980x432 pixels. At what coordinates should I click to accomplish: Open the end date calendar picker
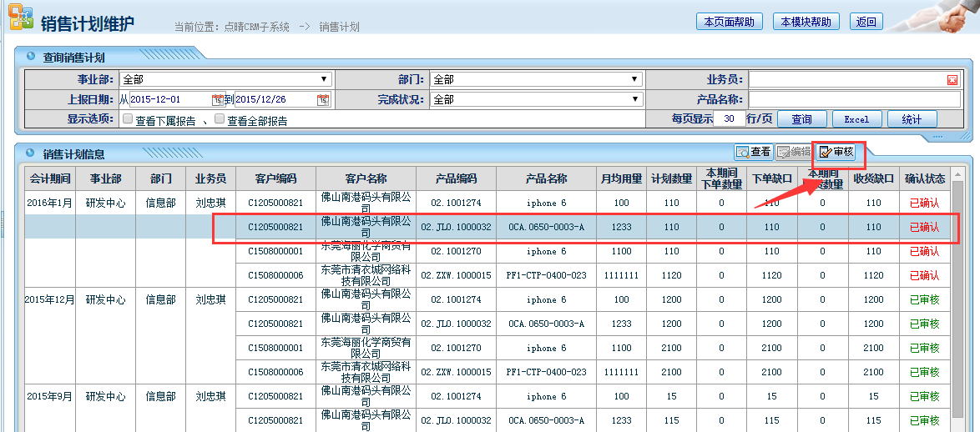(323, 100)
